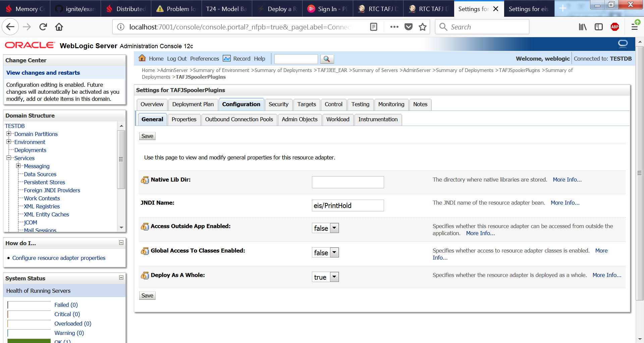Open Deployments in Domain Structure
Viewport: 644px width, 343px height.
tap(30, 150)
